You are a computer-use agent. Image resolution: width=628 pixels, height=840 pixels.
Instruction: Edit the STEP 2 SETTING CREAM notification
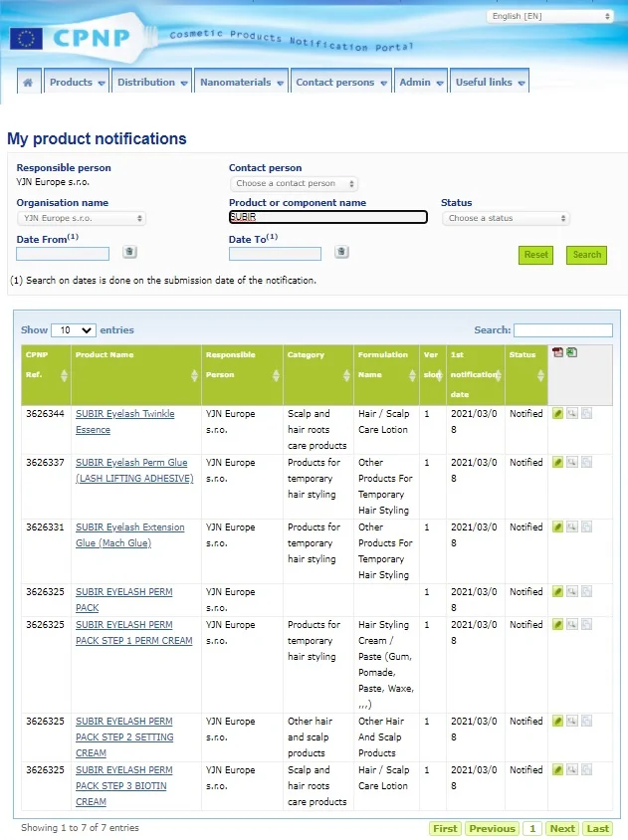pyautogui.click(x=557, y=722)
